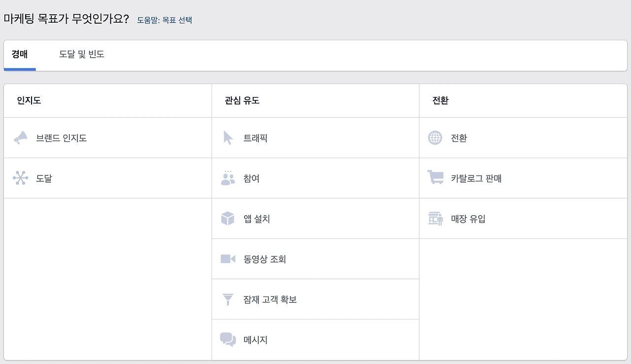Select the 경매 tab
Screen dimensions: 631x364
[x=20, y=55]
